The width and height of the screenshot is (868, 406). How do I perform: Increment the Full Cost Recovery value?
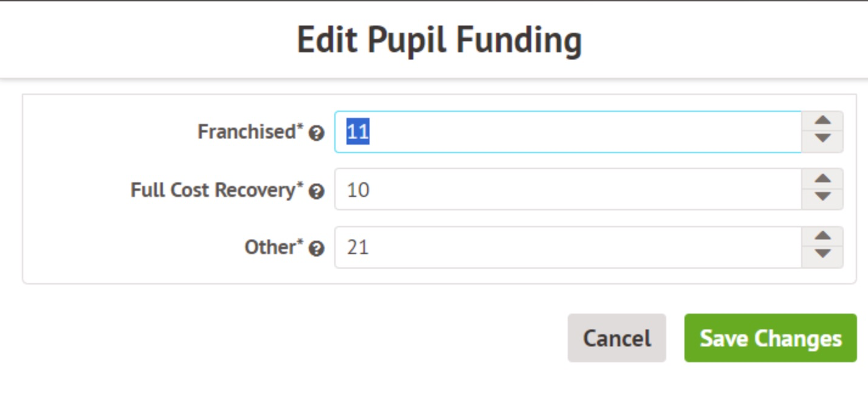[x=822, y=179]
